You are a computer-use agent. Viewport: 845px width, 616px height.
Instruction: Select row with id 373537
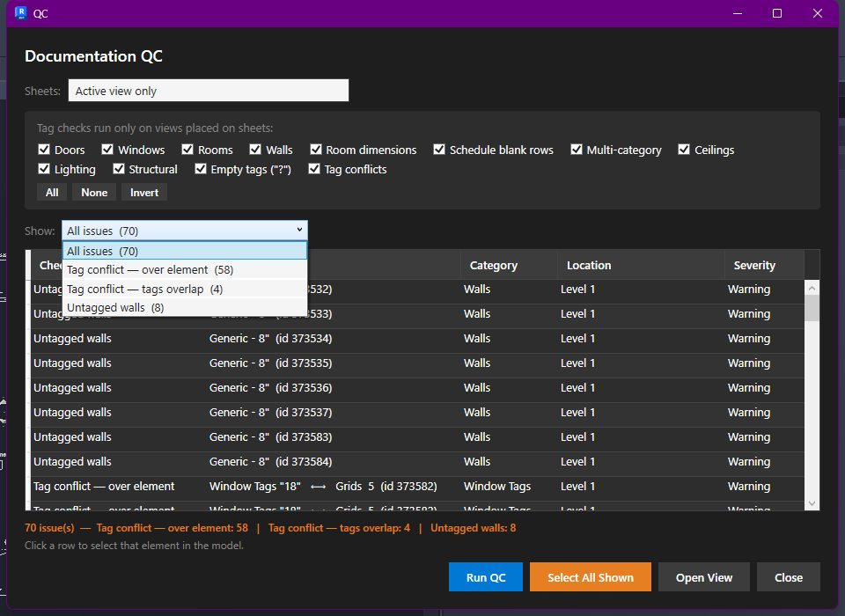click(417, 413)
